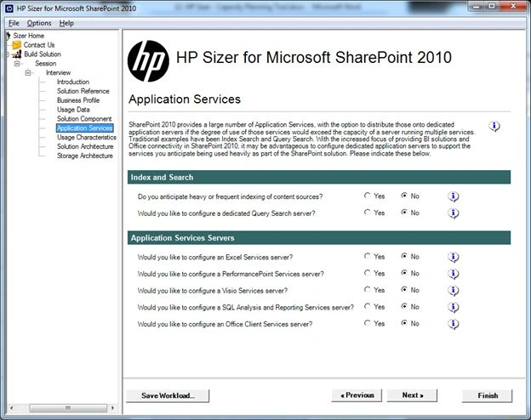Click the Build Solution tree icon
Viewport: 531px width, 420px height.
coord(17,54)
